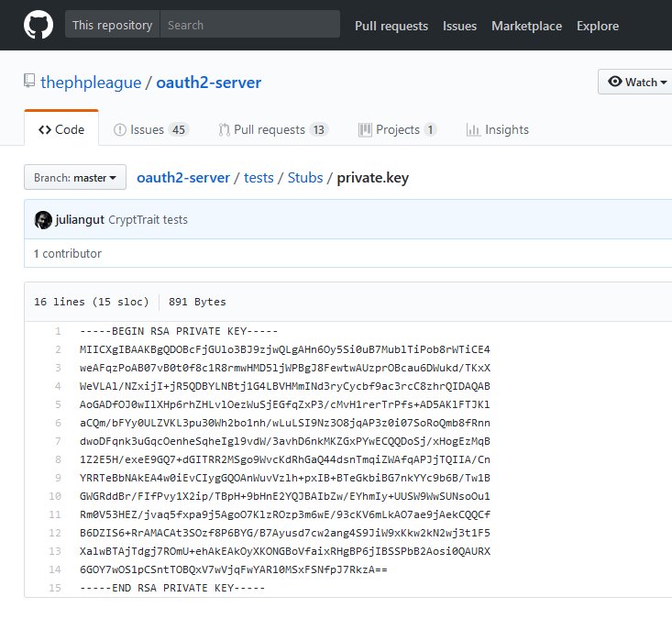Select line number 14
Image resolution: width=672 pixels, height=630 pixels.
[x=55, y=569]
